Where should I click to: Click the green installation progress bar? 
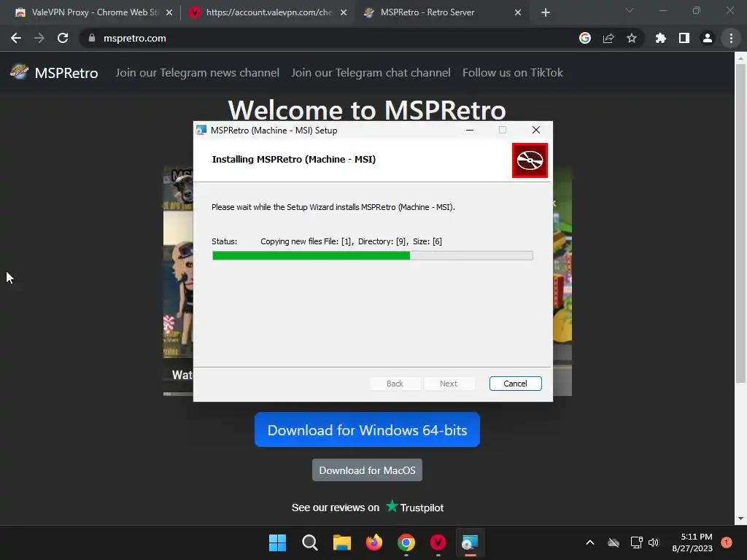373,256
